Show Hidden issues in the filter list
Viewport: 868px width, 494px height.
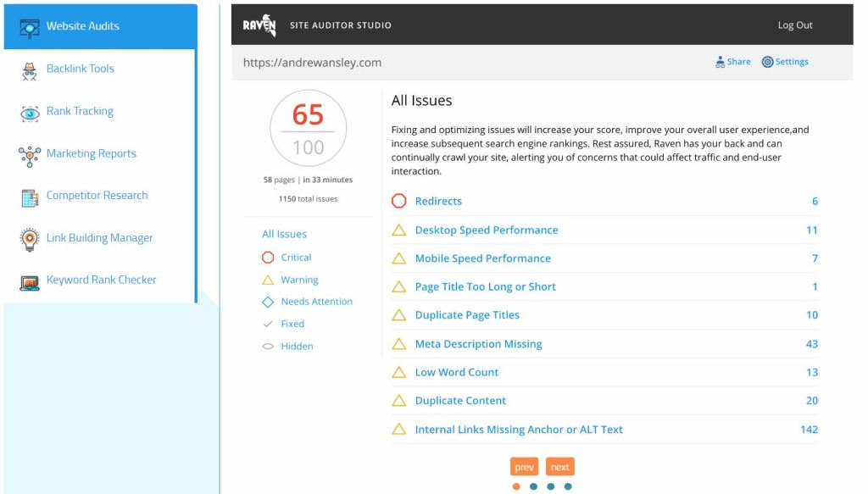297,347
